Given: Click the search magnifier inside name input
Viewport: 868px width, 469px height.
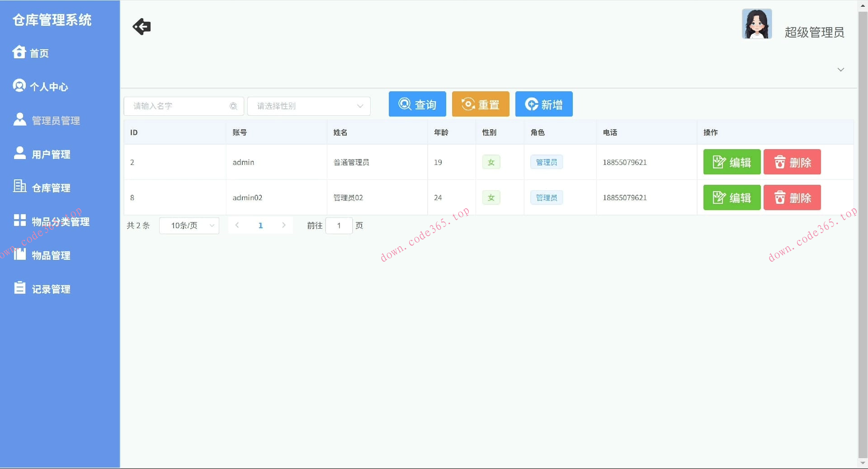Looking at the screenshot, I should pyautogui.click(x=233, y=106).
